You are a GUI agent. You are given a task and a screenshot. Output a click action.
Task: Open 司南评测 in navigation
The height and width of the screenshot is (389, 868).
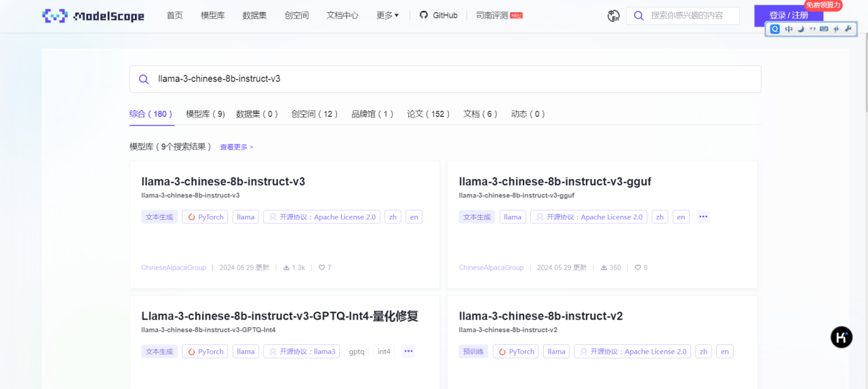pos(499,15)
